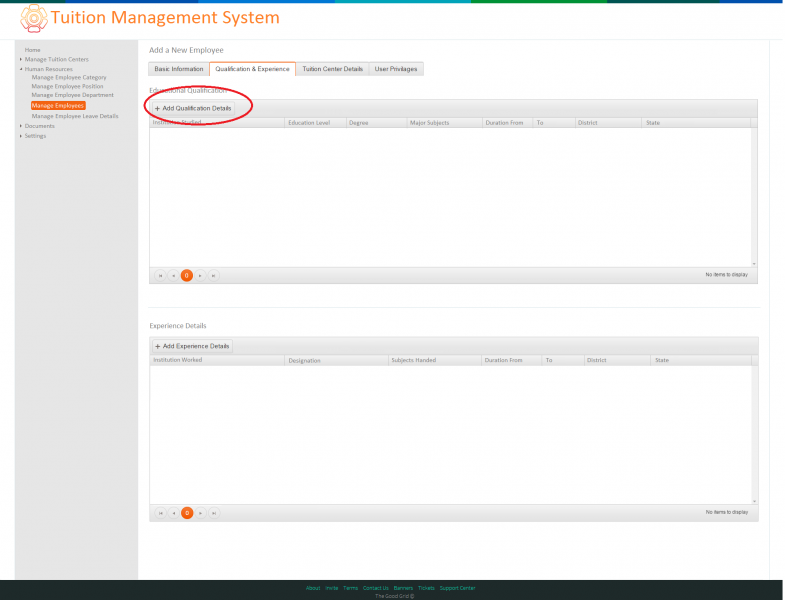
Task: Go to last page in qualification grid pager
Action: [214, 275]
